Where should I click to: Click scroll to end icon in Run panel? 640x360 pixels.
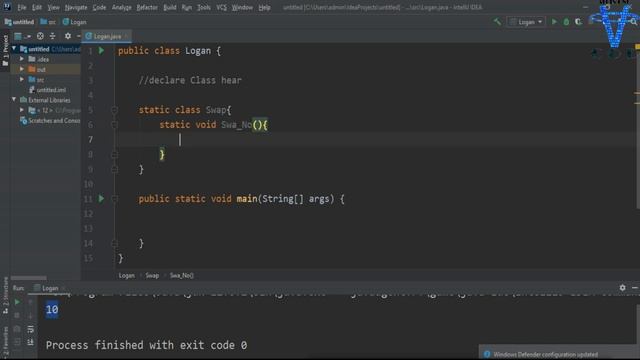[30, 342]
